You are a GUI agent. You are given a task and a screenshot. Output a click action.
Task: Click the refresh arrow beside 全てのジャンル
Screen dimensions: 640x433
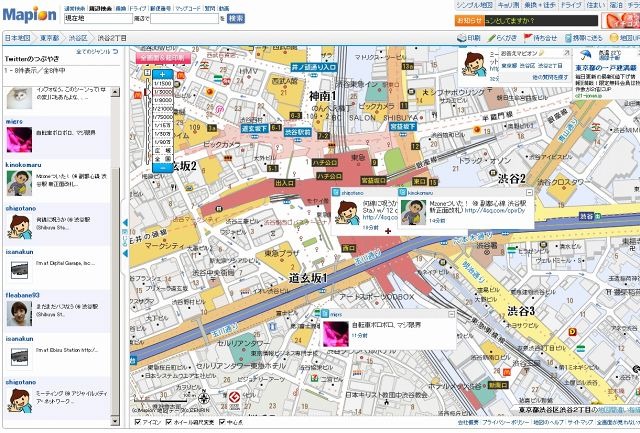point(115,51)
